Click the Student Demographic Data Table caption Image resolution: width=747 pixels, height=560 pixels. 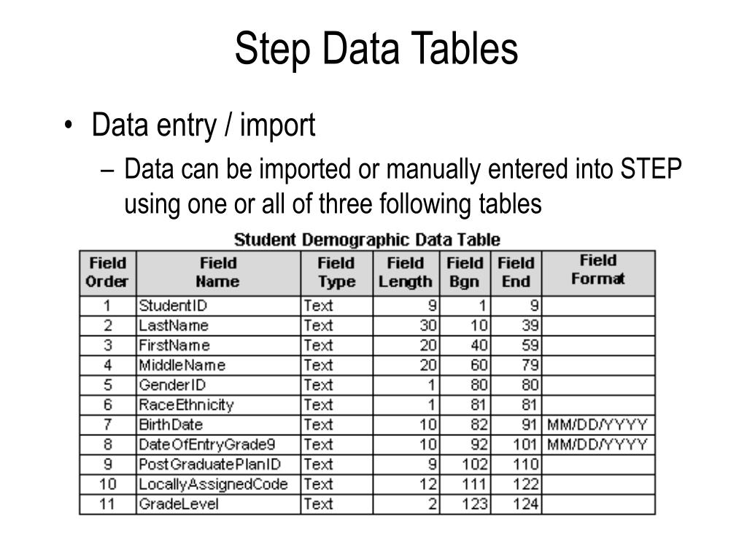point(367,239)
